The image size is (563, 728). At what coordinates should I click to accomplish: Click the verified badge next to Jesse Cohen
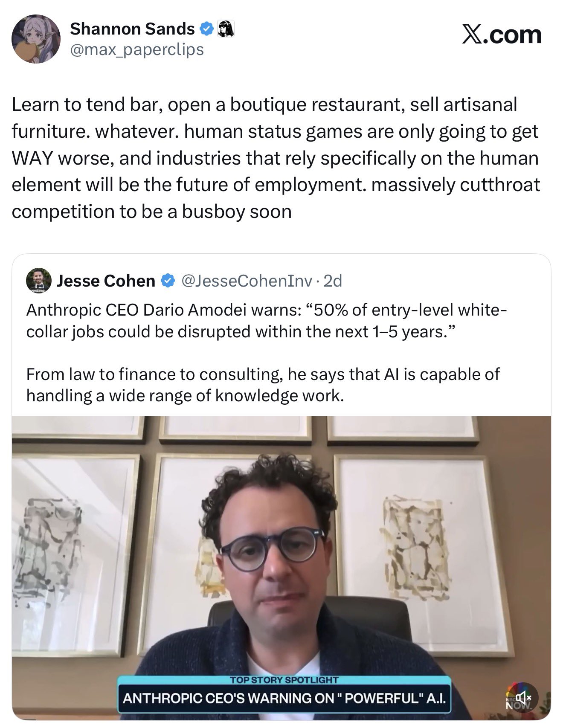pos(168,281)
